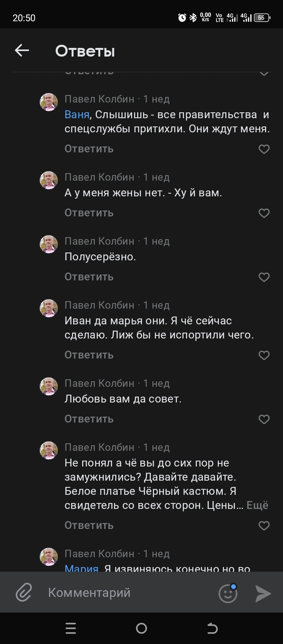This screenshot has height=644, width=283.
Task: Expand truncated comment with Ещё
Action: 258,505
